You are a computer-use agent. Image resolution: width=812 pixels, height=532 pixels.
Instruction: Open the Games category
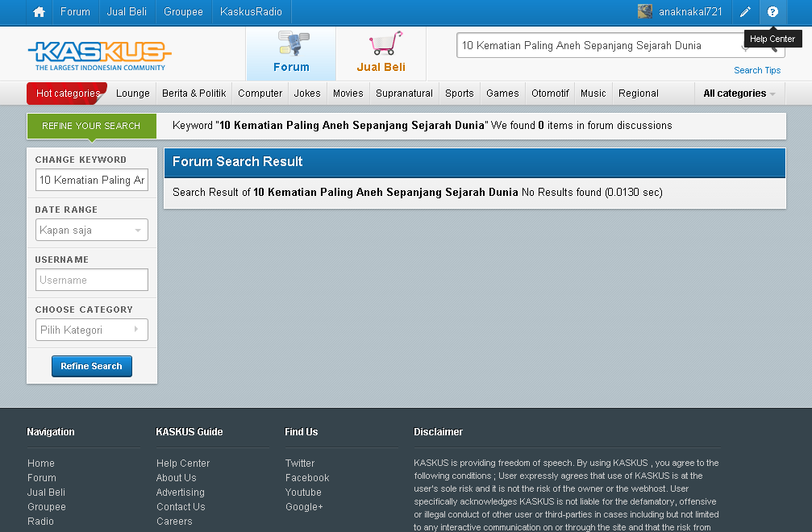(502, 94)
